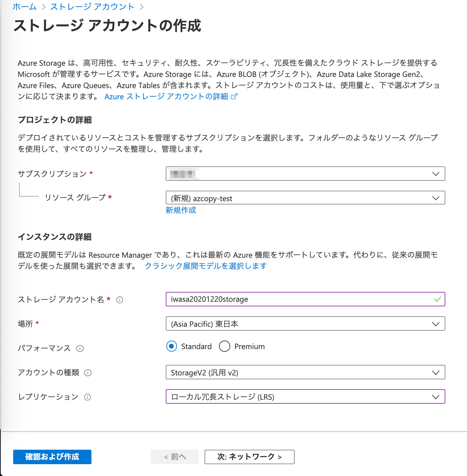The image size is (467, 476).
Task: Click the サブスクリプション field label
Action: point(52,174)
